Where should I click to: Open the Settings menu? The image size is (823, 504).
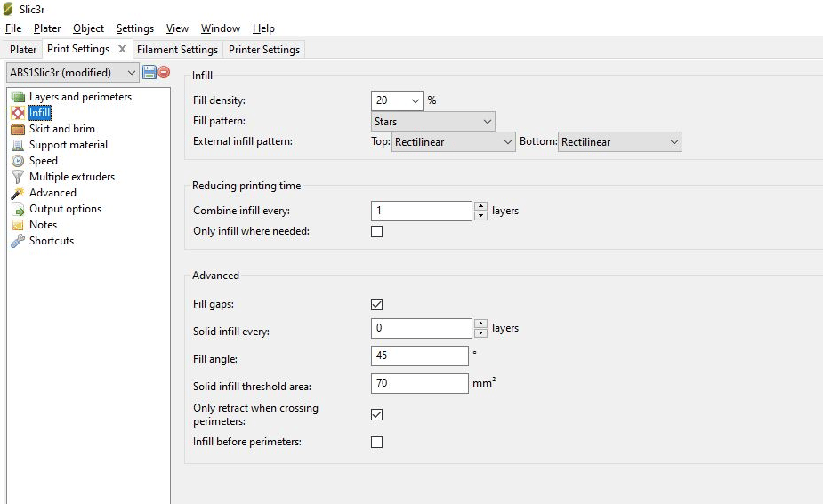(135, 28)
